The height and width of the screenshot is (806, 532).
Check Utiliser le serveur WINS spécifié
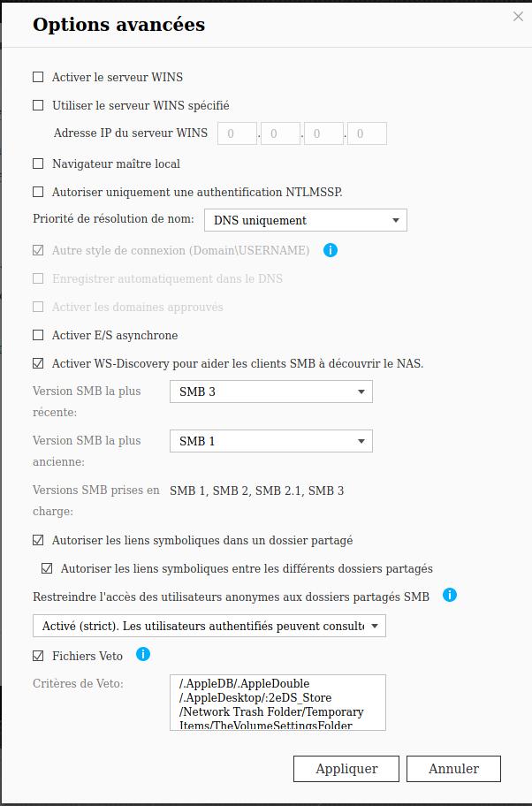click(38, 106)
